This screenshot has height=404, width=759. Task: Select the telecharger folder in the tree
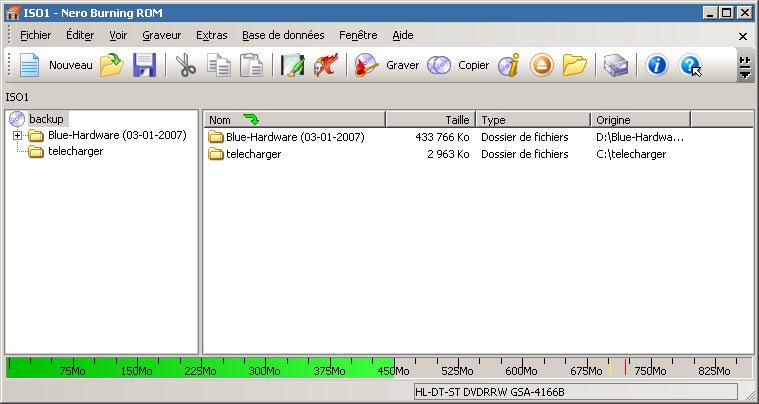76,151
